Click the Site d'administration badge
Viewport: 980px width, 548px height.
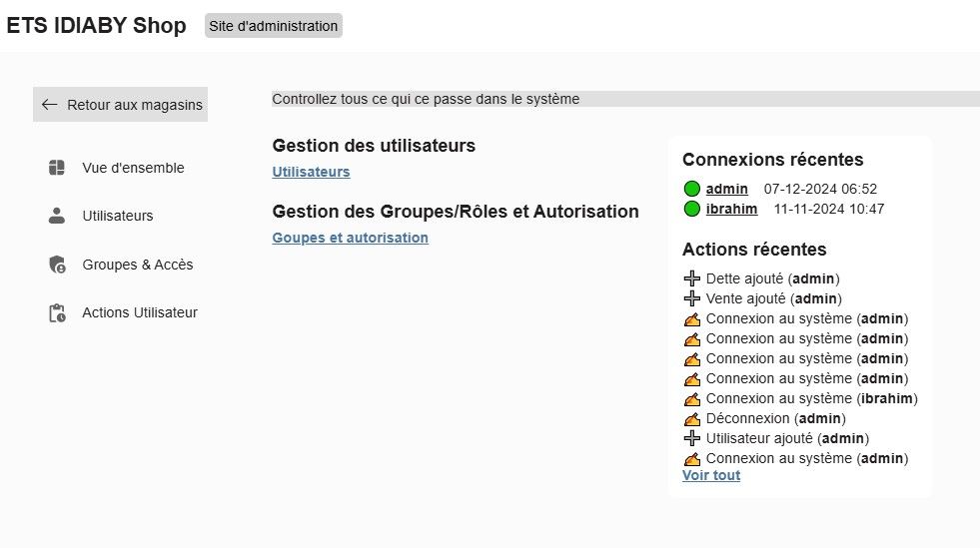[x=273, y=26]
